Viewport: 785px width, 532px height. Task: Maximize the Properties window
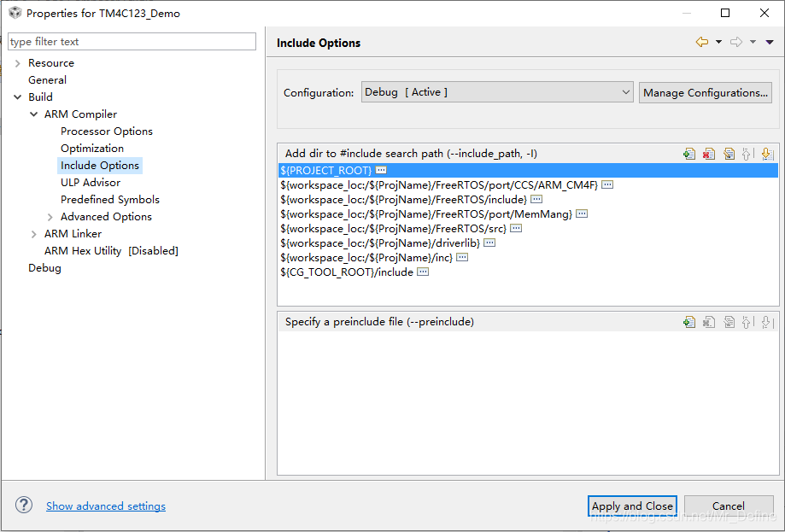click(725, 13)
